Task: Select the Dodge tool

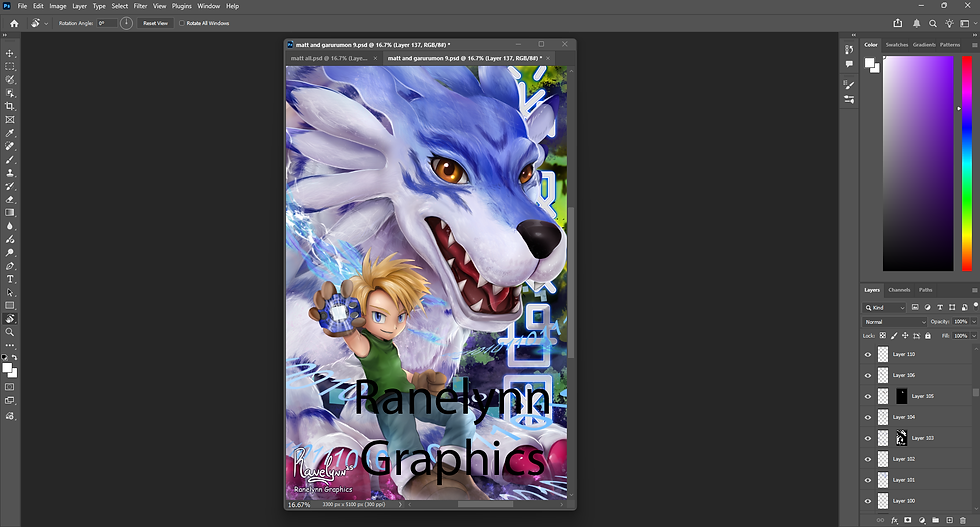Action: (x=10, y=253)
